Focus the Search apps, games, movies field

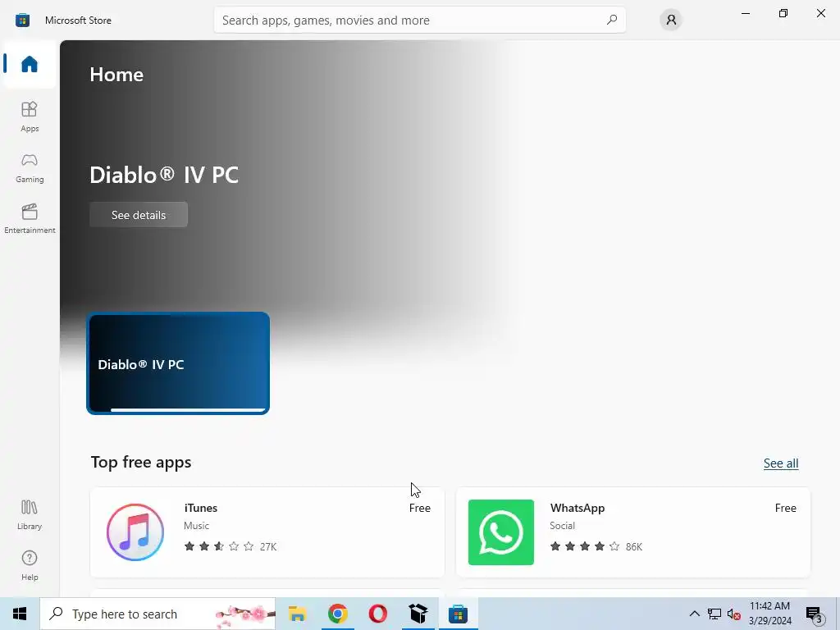pyautogui.click(x=419, y=20)
